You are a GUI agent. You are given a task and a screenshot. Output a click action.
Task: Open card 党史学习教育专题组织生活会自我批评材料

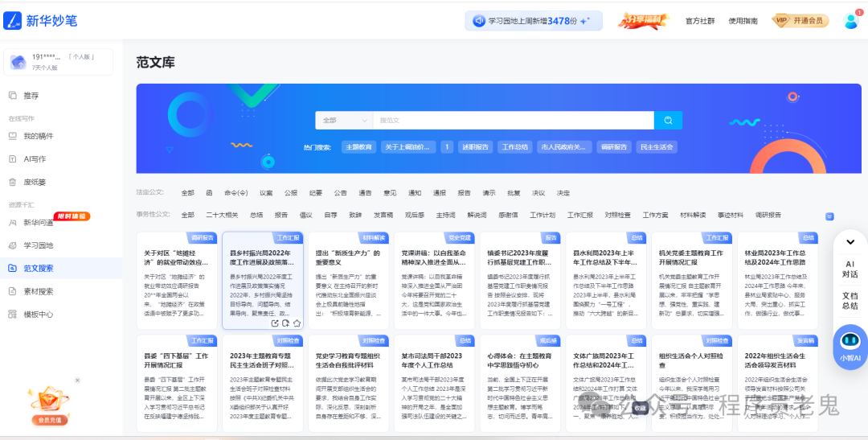(349, 384)
